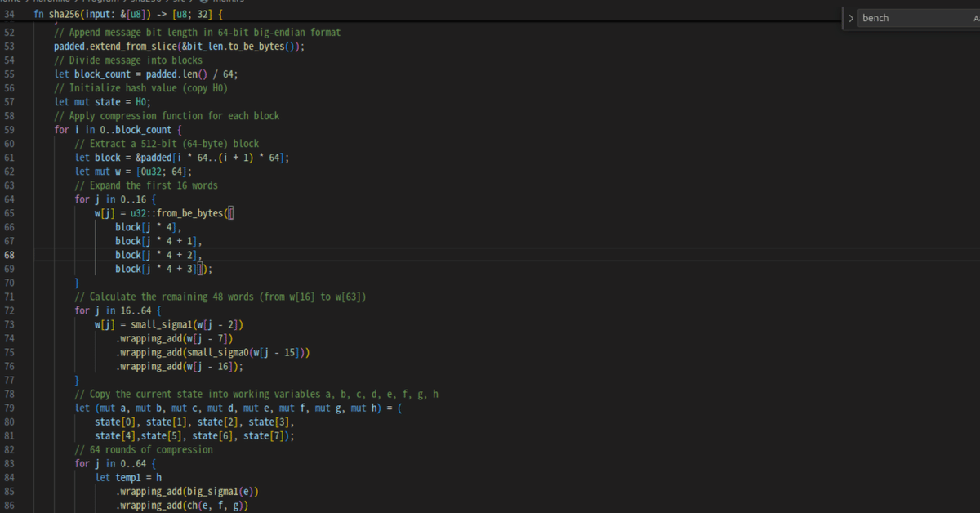Click the line ".wrapping_add(ch(e, f, g))"

coord(182,506)
